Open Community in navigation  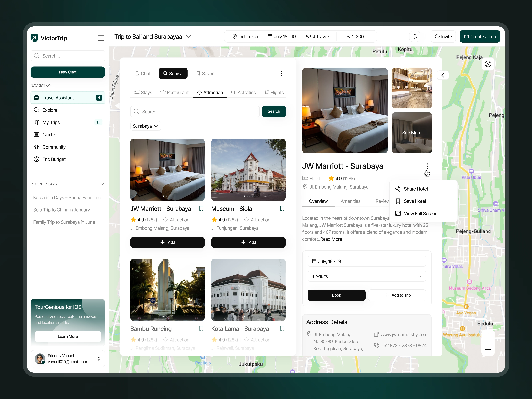(x=68, y=147)
